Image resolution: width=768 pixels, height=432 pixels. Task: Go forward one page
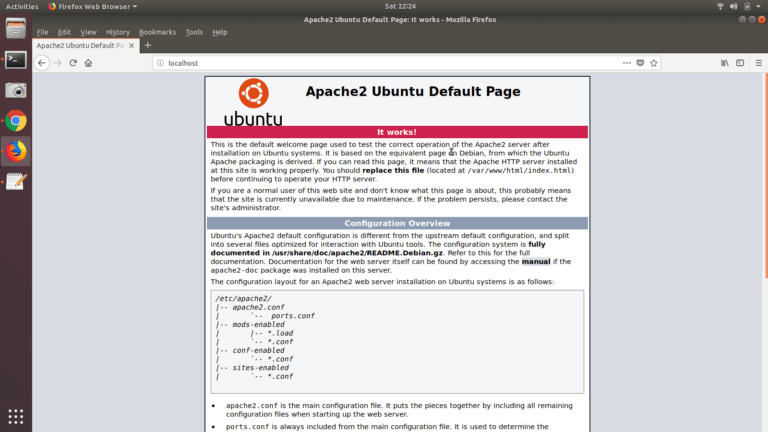(x=58, y=63)
